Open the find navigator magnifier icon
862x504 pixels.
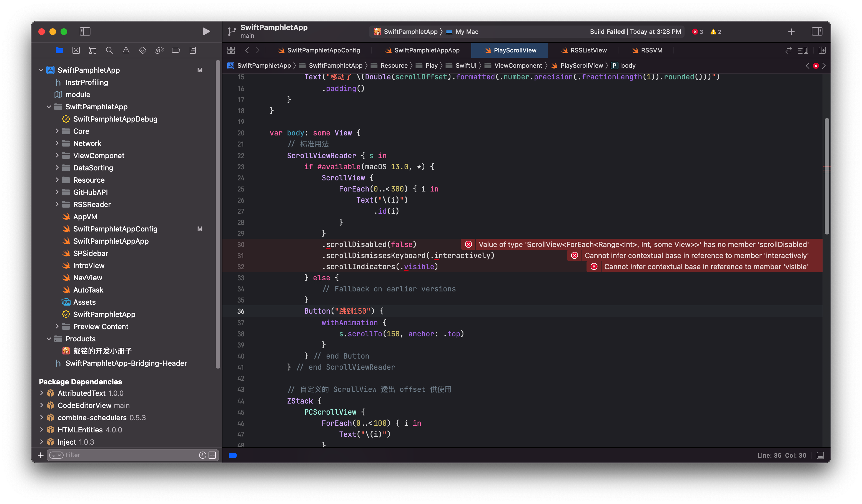(x=109, y=50)
